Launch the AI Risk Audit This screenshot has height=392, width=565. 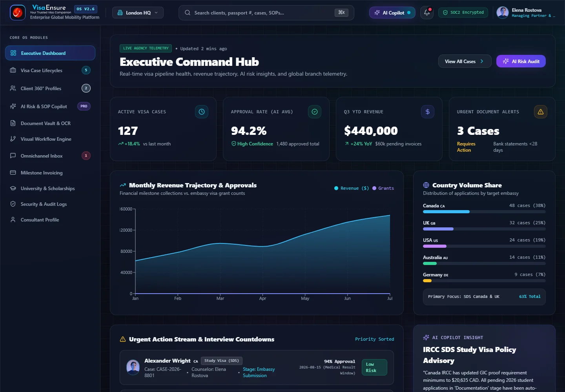(521, 61)
